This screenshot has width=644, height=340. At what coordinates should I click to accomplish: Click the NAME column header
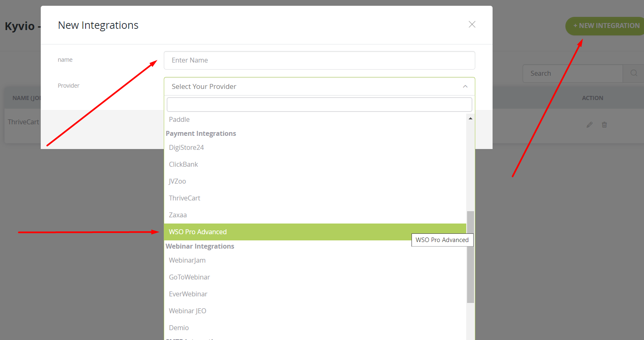pyautogui.click(x=27, y=98)
